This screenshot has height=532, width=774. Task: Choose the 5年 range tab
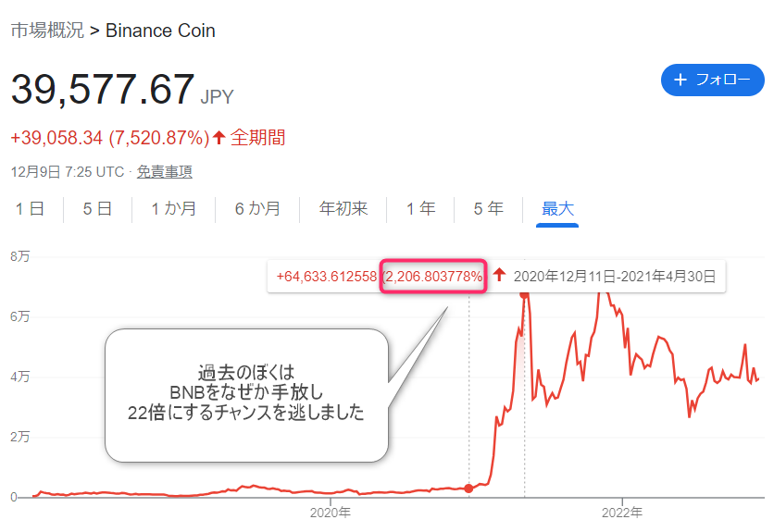click(488, 209)
